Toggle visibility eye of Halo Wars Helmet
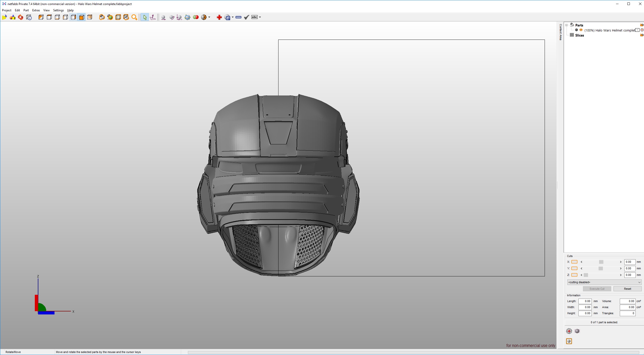Viewport: 644px width, 355px height. point(581,30)
